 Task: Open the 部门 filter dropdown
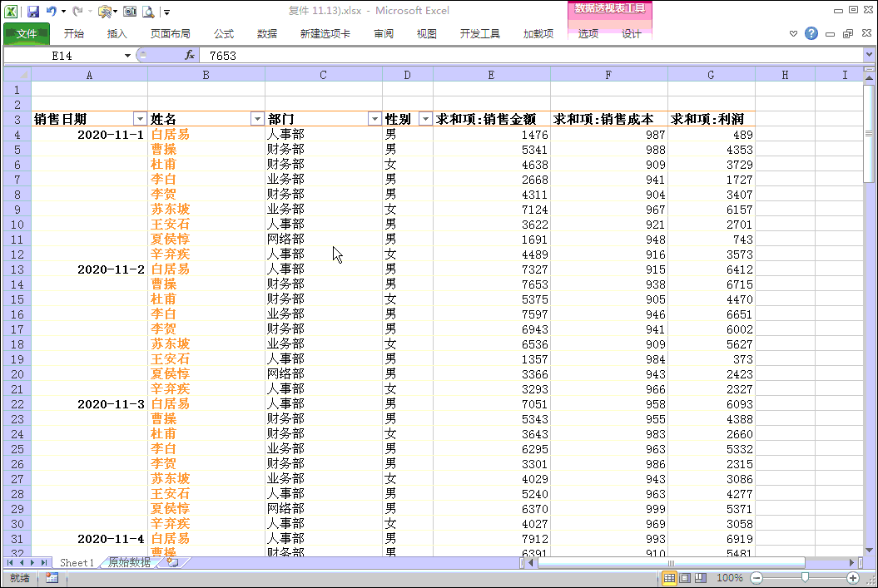coord(375,119)
